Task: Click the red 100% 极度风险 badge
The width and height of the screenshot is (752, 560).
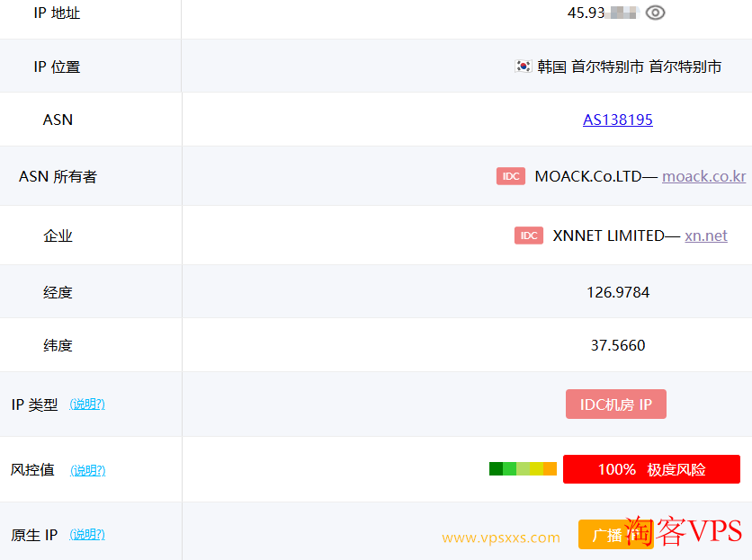Action: [x=651, y=469]
